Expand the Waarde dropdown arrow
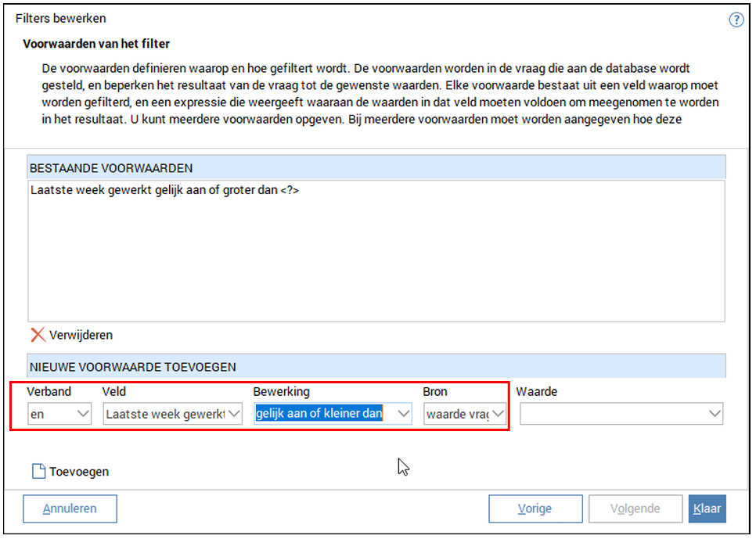This screenshot has height=539, width=756. click(x=714, y=414)
